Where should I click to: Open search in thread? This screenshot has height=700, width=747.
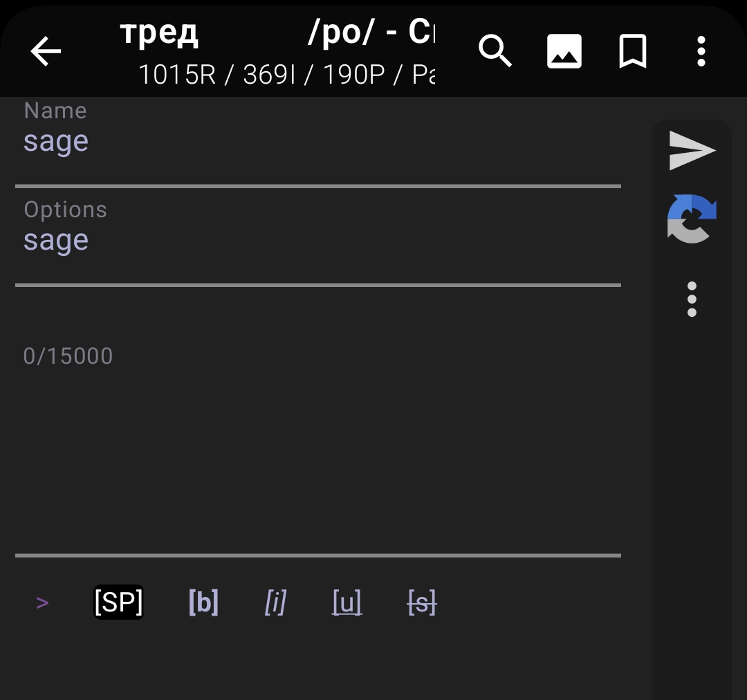pos(495,51)
